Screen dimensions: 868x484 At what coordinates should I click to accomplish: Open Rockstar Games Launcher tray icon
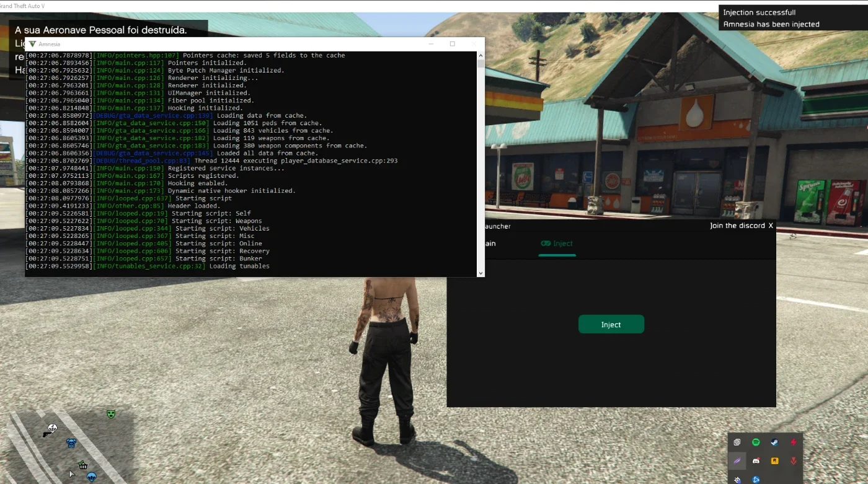tap(774, 461)
